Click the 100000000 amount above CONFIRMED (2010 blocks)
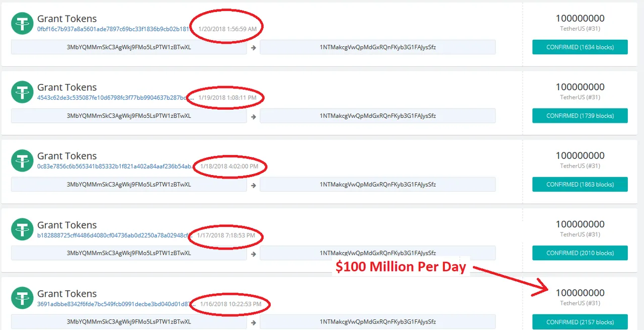The image size is (644, 330). click(580, 224)
